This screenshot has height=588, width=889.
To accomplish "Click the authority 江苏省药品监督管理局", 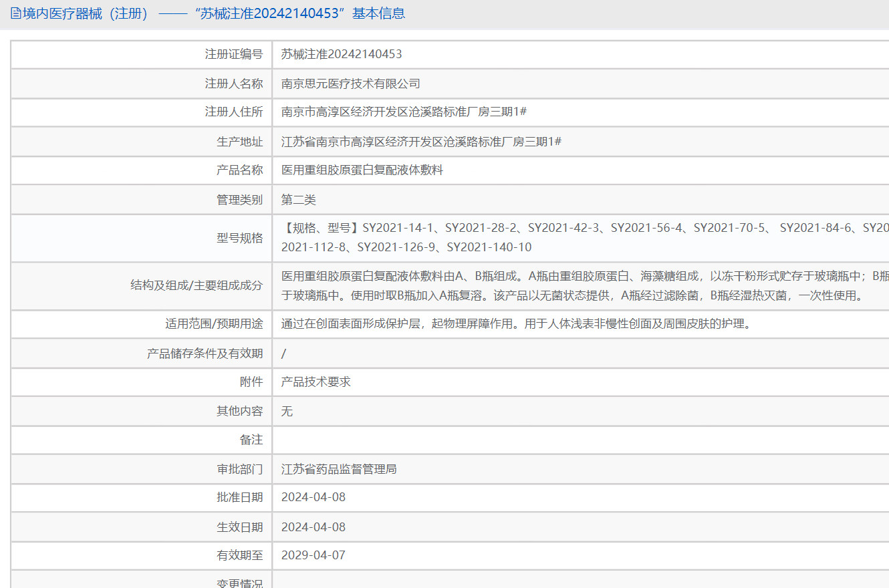I will point(339,469).
